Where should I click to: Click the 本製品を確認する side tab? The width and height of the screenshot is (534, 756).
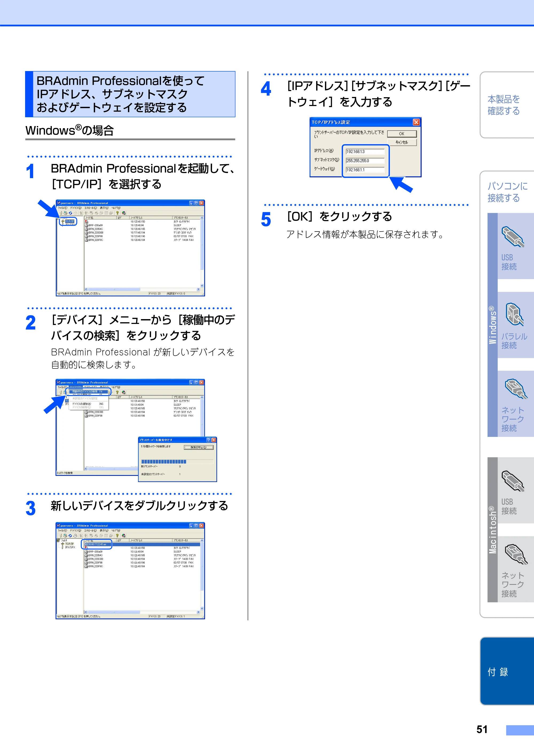507,105
